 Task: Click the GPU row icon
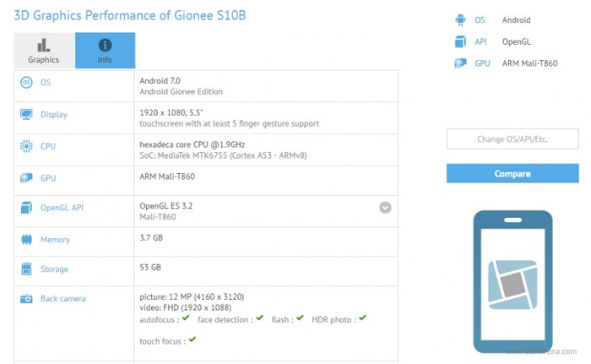[26, 177]
